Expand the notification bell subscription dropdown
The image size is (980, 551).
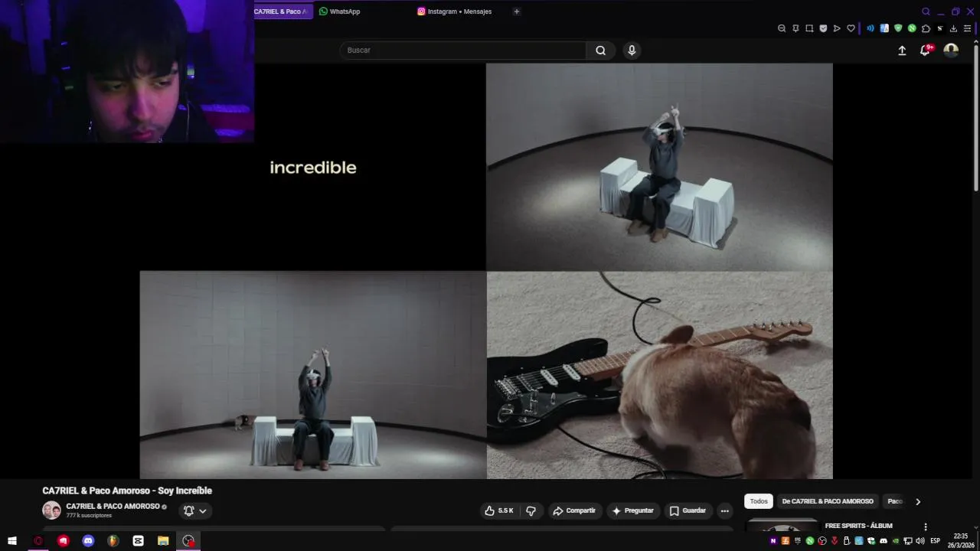(x=195, y=510)
